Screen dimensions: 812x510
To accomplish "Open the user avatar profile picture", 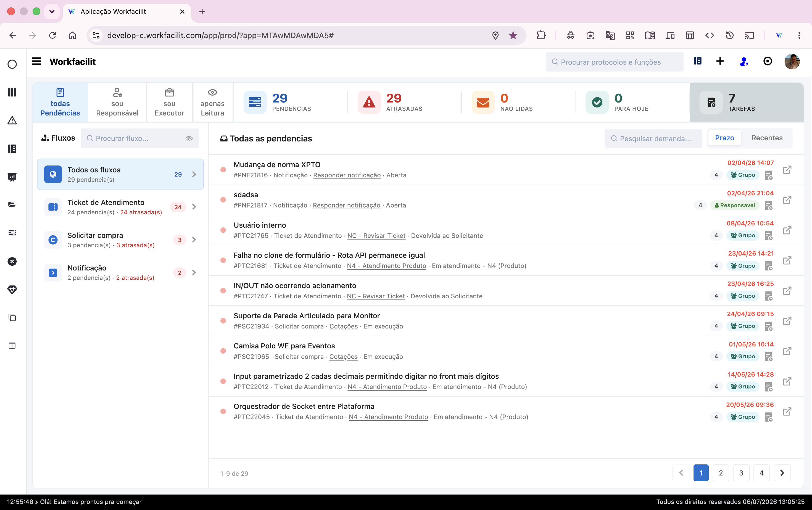I will coord(792,61).
